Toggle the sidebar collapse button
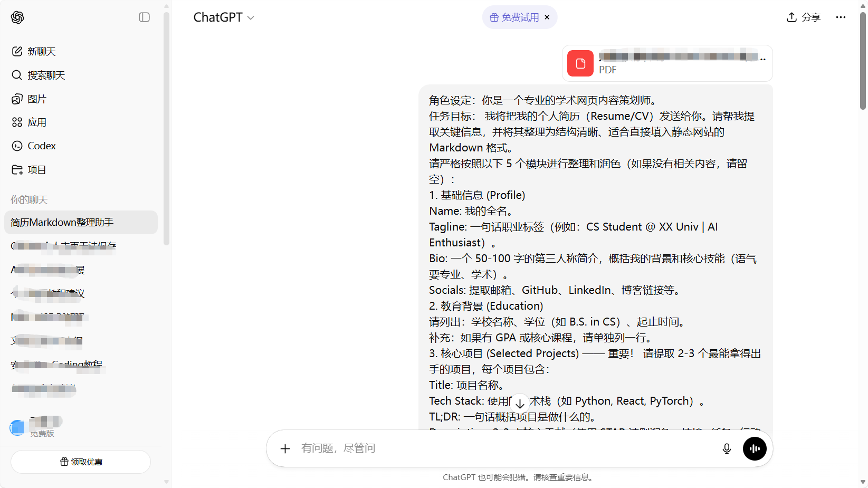This screenshot has width=868, height=488. click(144, 17)
